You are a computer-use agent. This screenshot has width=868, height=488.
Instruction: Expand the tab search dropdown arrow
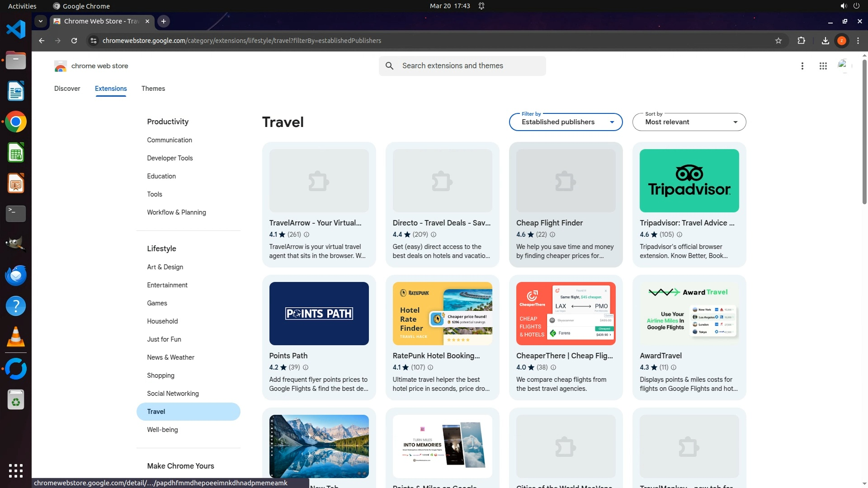click(x=41, y=21)
